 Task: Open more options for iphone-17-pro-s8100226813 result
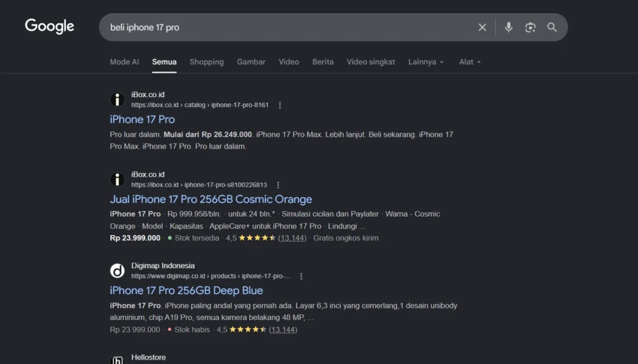(x=279, y=185)
